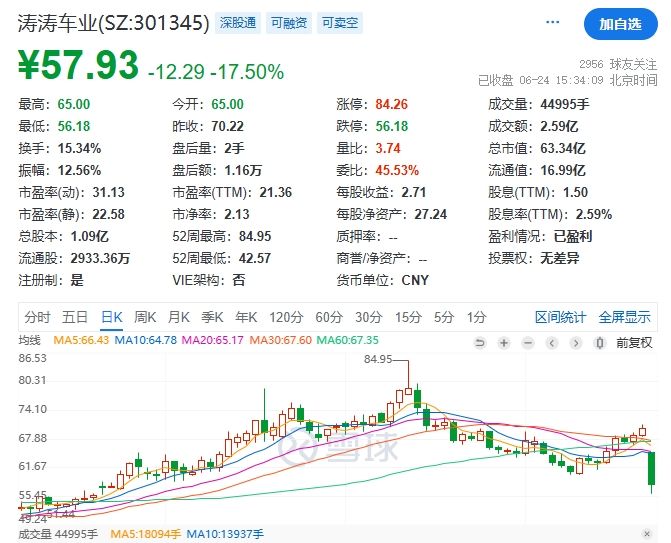This screenshot has width=671, height=543.
Task: Select the 日K daily candlestick tab
Action: 112,317
